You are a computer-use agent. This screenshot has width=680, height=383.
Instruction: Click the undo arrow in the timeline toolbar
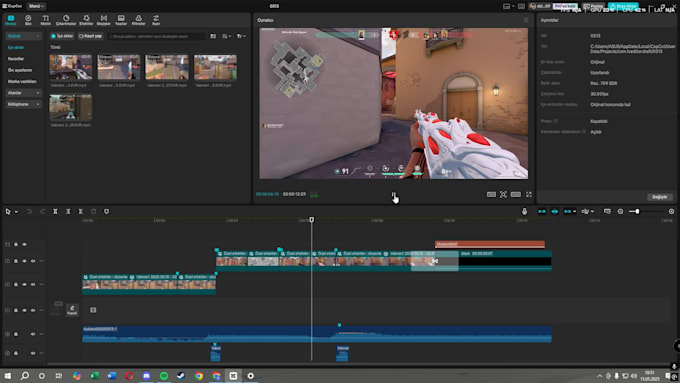point(29,212)
